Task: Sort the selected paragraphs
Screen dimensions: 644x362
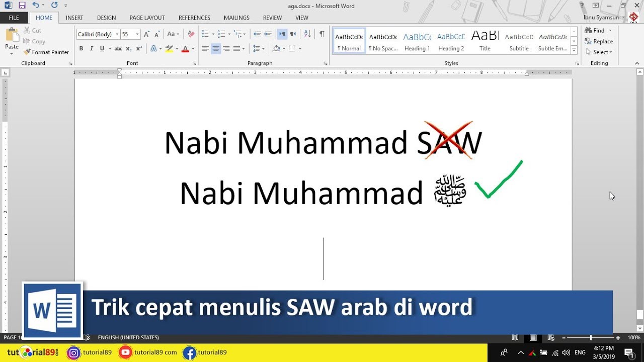Action: pos(307,34)
